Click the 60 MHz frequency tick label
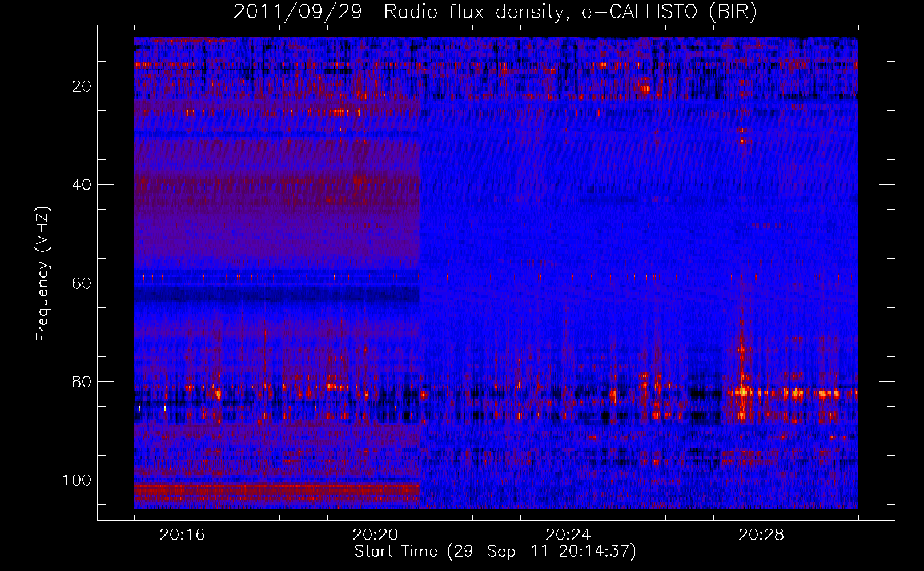The image size is (924, 571). click(x=82, y=283)
